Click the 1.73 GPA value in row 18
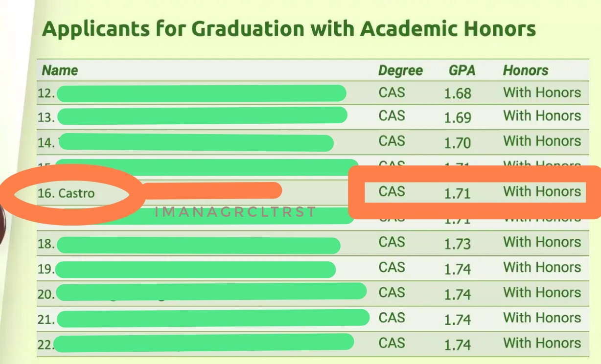Screen dimensions: 601x364 coord(458,243)
